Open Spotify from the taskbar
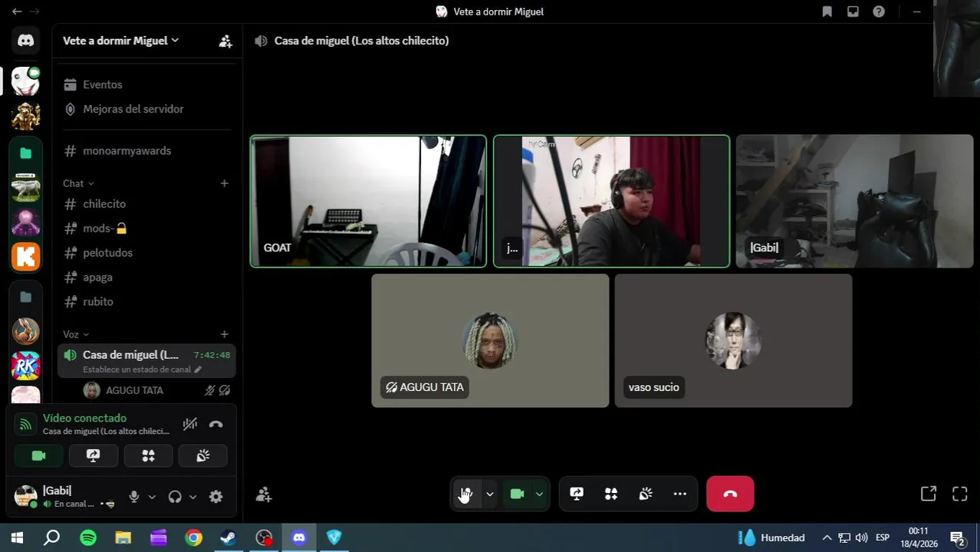 coord(88,538)
